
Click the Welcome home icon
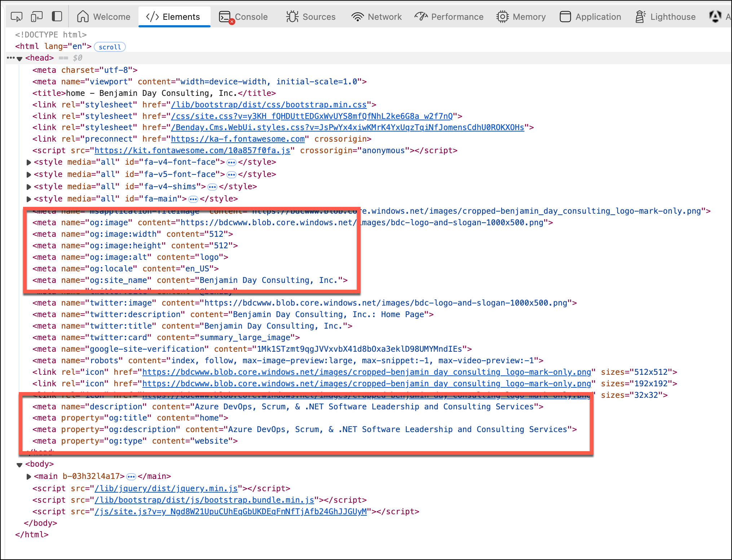point(83,17)
